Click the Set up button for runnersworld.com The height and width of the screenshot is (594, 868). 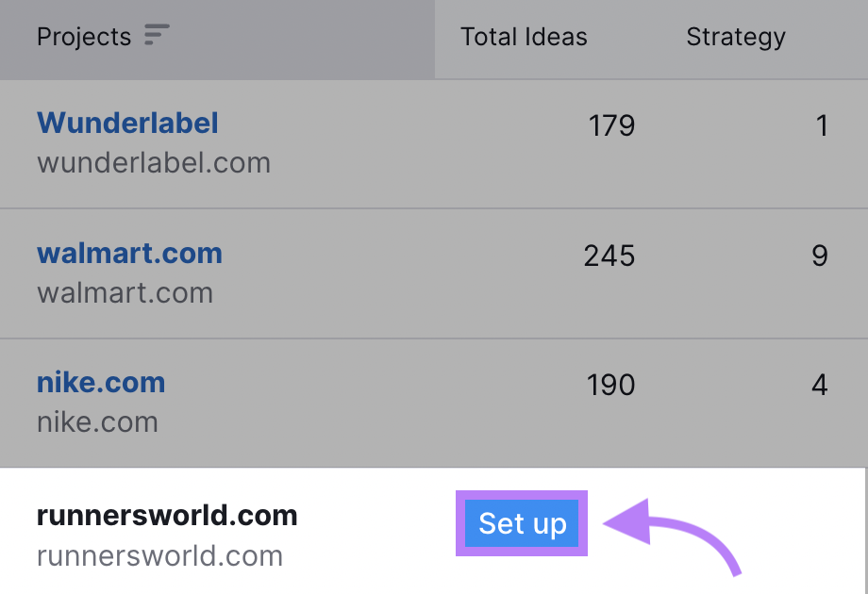[521, 524]
